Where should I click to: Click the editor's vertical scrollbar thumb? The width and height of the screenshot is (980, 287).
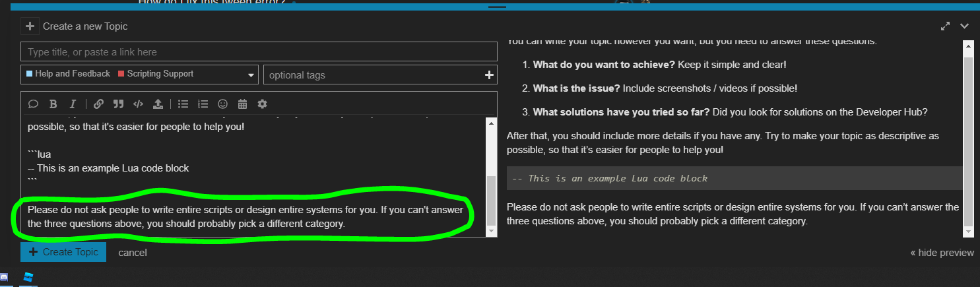coord(491,201)
